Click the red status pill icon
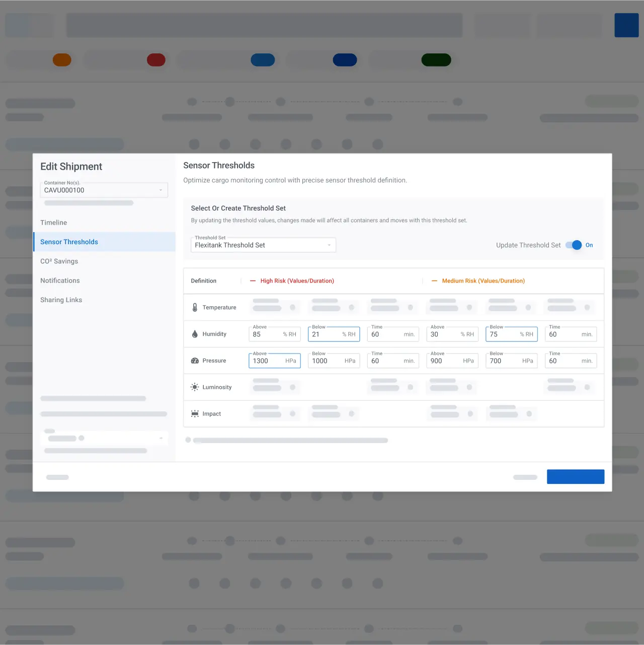Image resolution: width=644 pixels, height=645 pixels. coord(156,59)
